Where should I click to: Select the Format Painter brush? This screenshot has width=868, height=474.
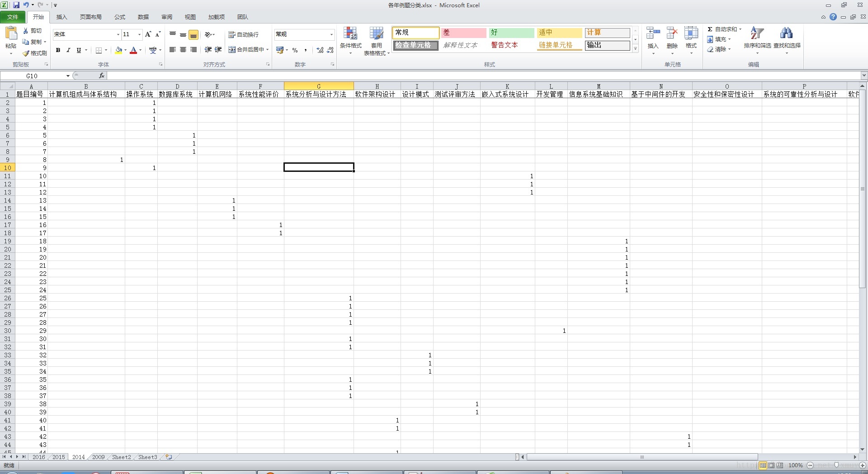tap(26, 53)
